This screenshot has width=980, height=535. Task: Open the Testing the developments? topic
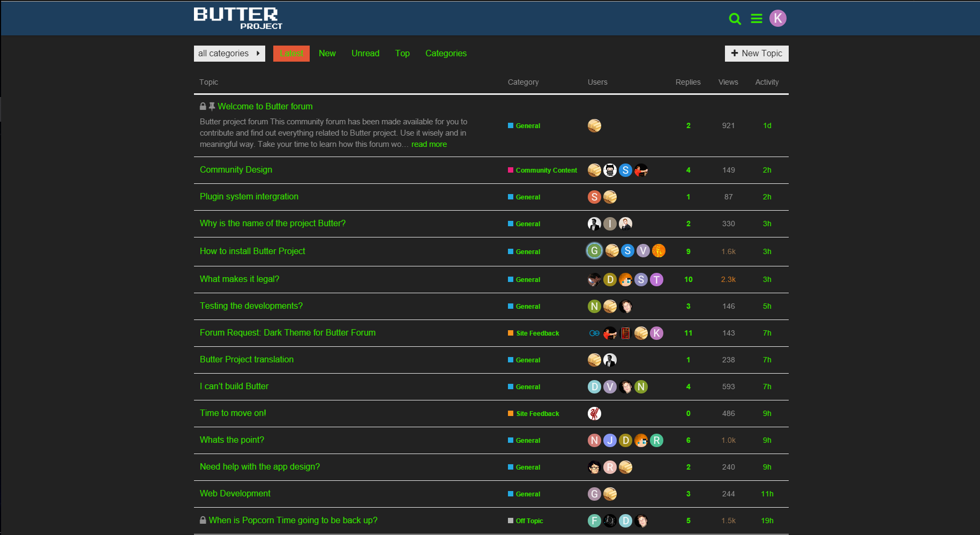(x=251, y=306)
